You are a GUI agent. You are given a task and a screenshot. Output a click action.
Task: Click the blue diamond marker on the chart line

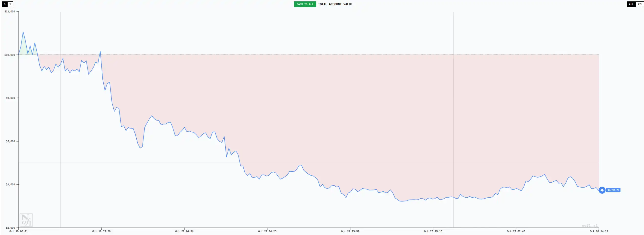[x=601, y=190]
